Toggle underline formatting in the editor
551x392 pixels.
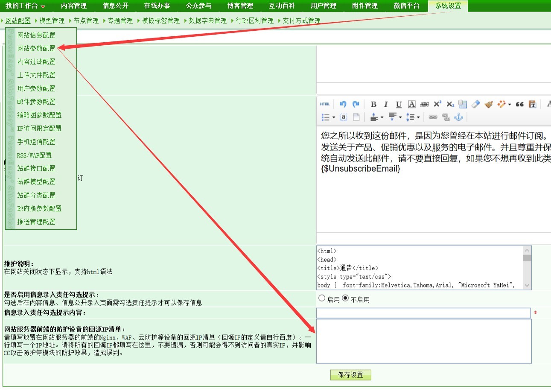pyautogui.click(x=399, y=104)
